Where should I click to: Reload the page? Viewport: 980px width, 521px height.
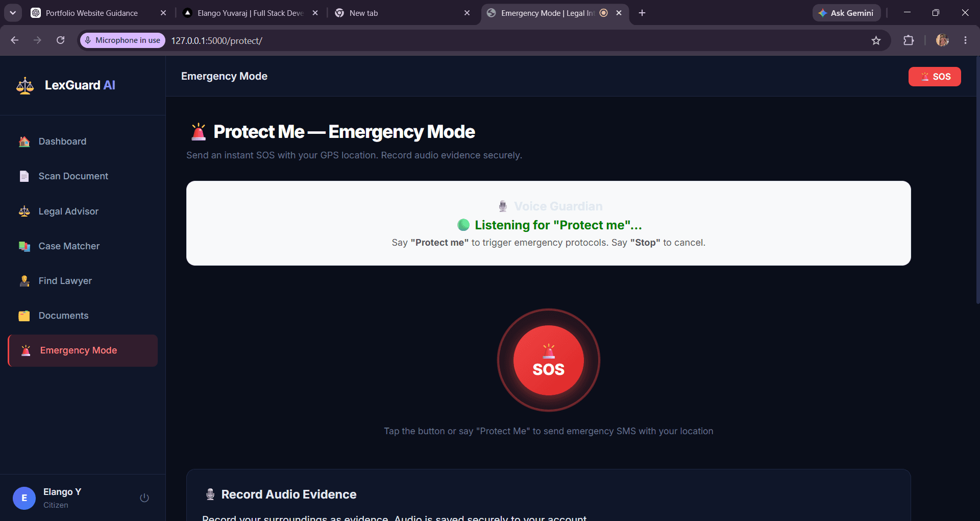coord(60,40)
